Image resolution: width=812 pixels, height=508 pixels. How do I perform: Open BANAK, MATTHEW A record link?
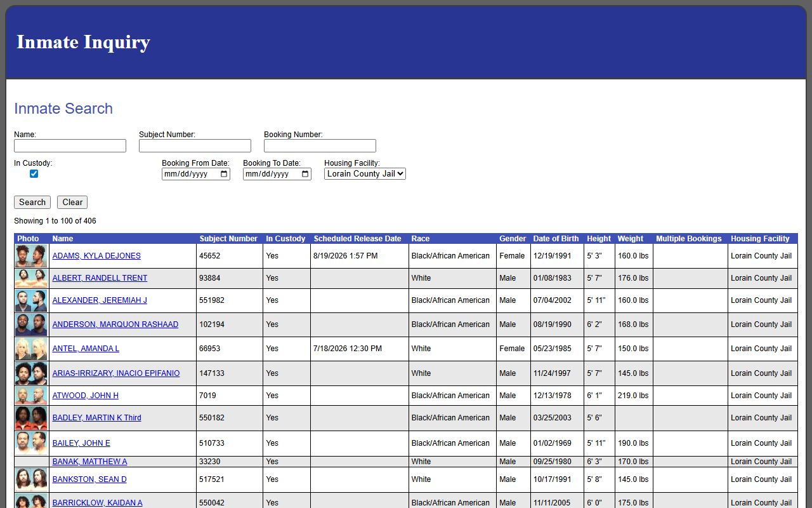point(89,462)
